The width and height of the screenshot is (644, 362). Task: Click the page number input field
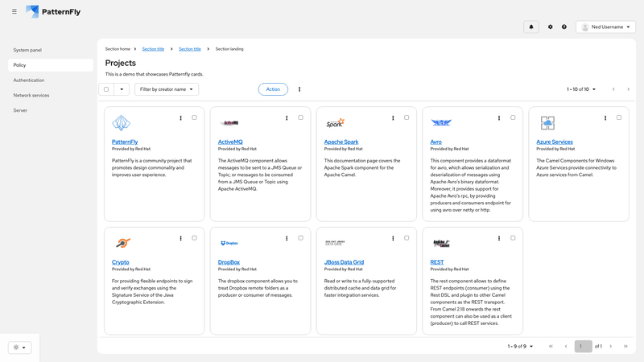583,347
